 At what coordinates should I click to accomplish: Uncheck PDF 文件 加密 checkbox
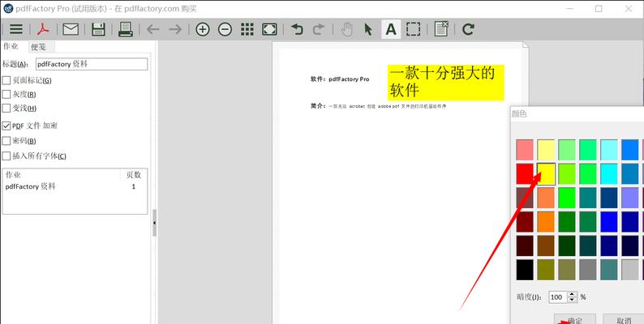6,126
